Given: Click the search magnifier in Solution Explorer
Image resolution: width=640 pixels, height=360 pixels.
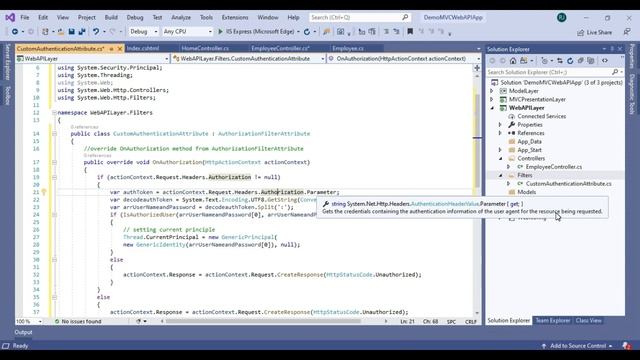Looking at the screenshot, I should (x=615, y=72).
